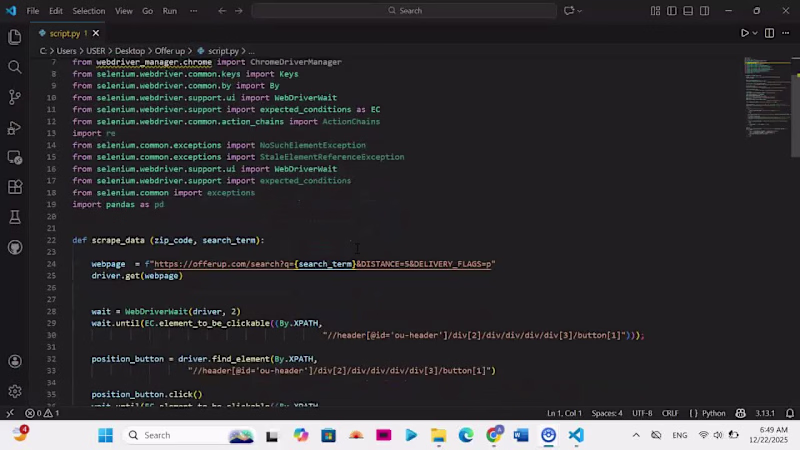
Task: Show hidden system tray icons
Action: tap(636, 435)
